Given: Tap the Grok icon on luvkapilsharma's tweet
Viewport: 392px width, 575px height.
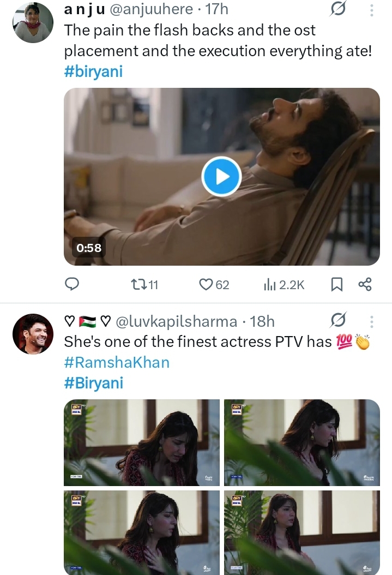Looking at the screenshot, I should click(x=339, y=321).
